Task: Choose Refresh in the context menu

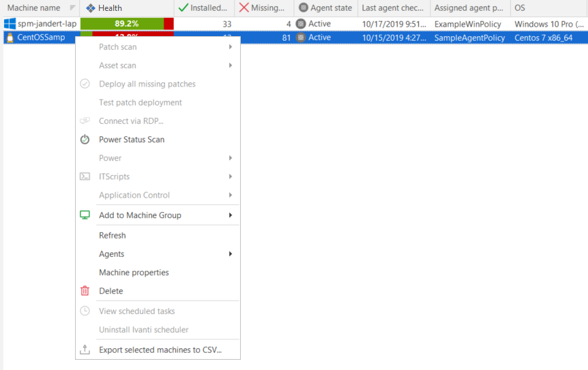Action: point(158,235)
